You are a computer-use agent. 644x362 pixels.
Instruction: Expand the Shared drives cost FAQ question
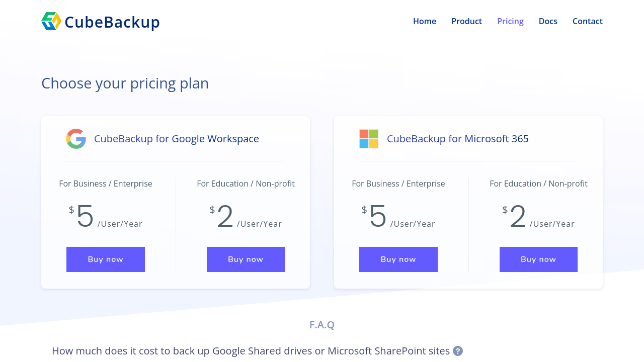tap(251, 351)
